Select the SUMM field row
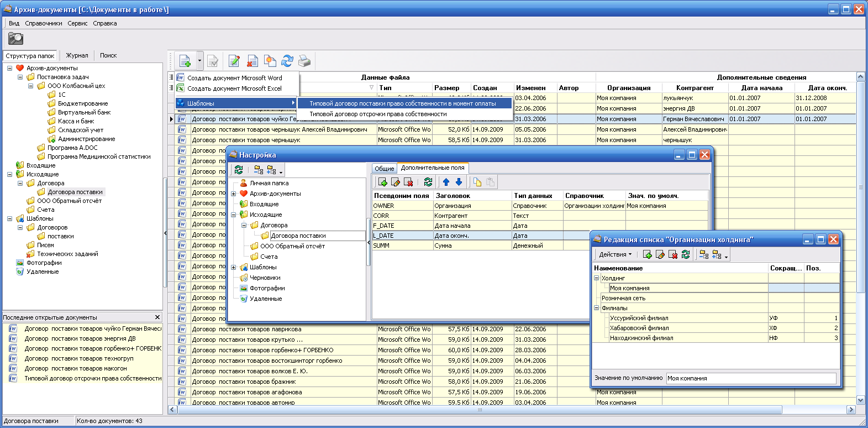Image resolution: width=868 pixels, height=428 pixels. point(481,246)
